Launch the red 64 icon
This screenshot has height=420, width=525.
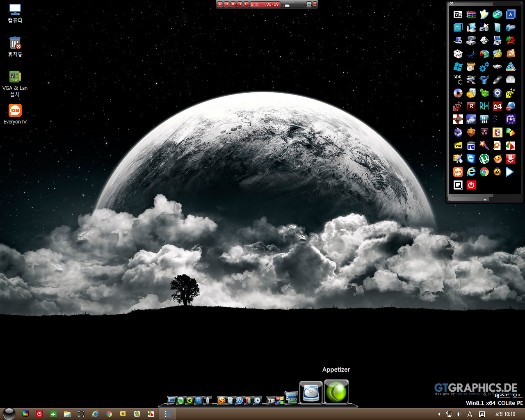pos(498,106)
